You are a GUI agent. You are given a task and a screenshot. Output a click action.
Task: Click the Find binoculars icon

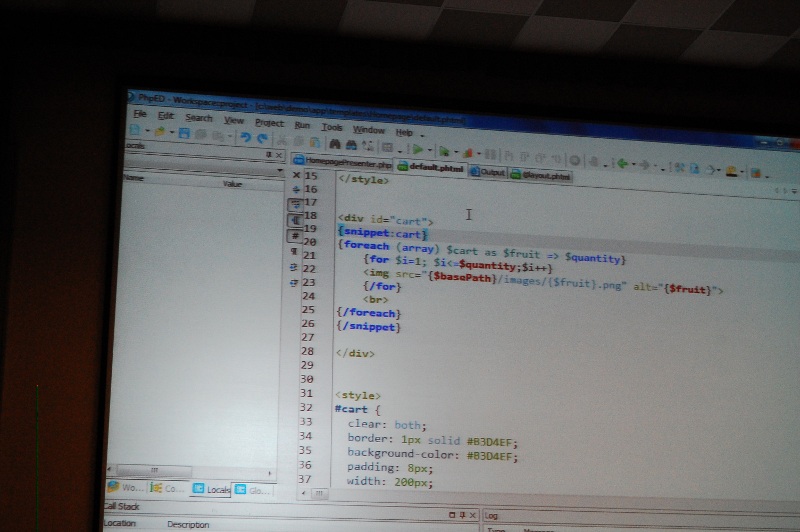[335, 144]
